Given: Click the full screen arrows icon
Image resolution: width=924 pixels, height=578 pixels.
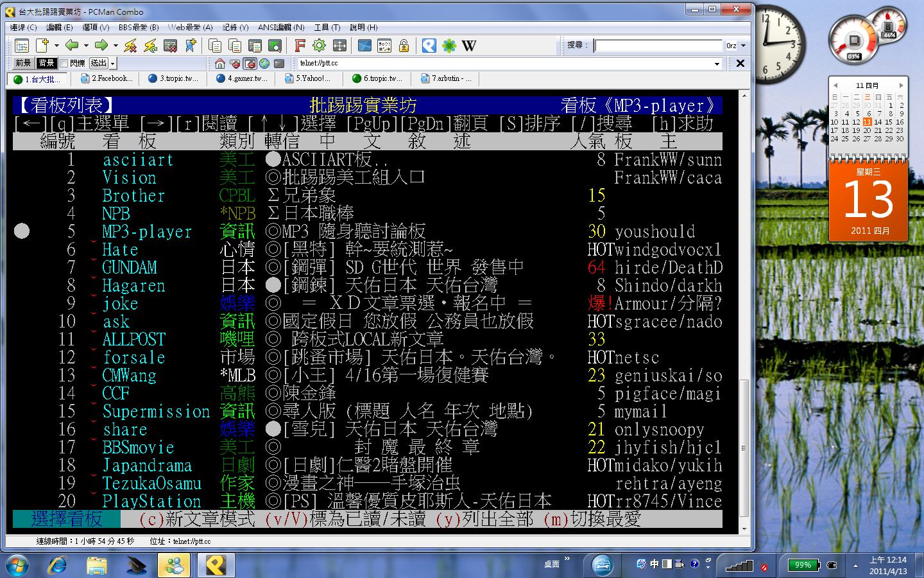Looking at the screenshot, I should tap(339, 46).
